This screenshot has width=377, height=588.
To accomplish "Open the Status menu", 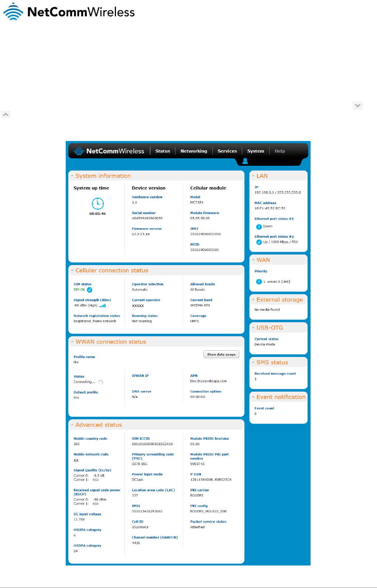I will click(x=162, y=151).
